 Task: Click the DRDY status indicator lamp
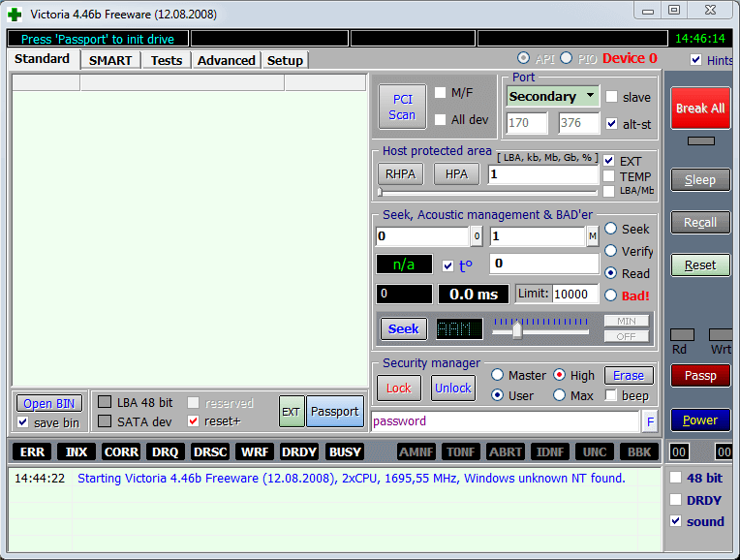click(298, 451)
